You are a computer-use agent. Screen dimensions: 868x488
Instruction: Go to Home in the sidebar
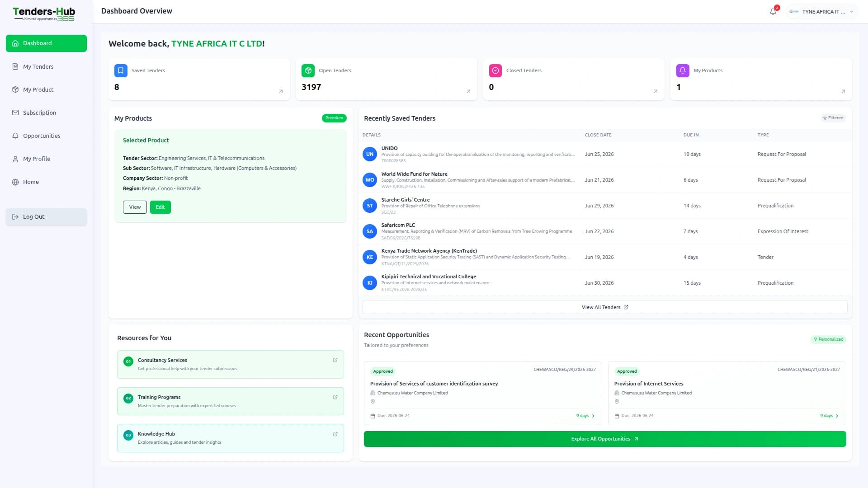click(x=46, y=182)
